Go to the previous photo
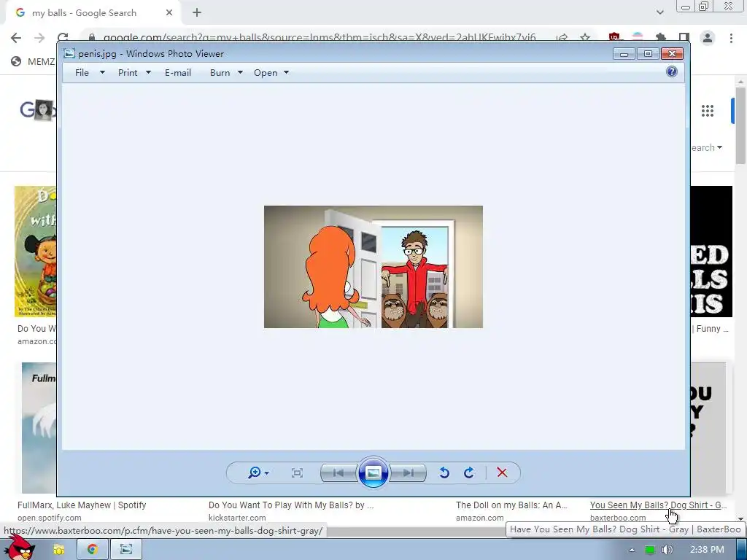This screenshot has width=747, height=560. pyautogui.click(x=338, y=472)
